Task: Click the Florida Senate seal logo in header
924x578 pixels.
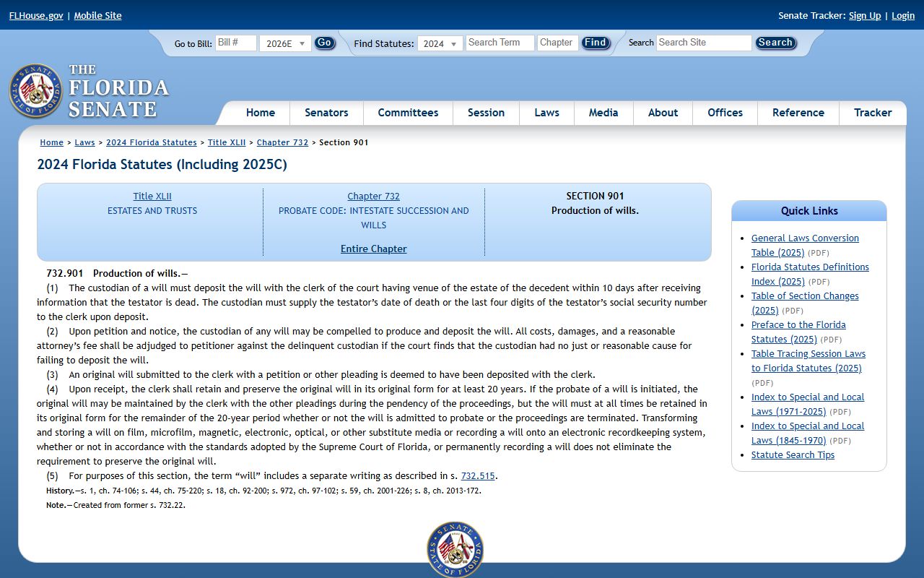Action: [x=36, y=91]
